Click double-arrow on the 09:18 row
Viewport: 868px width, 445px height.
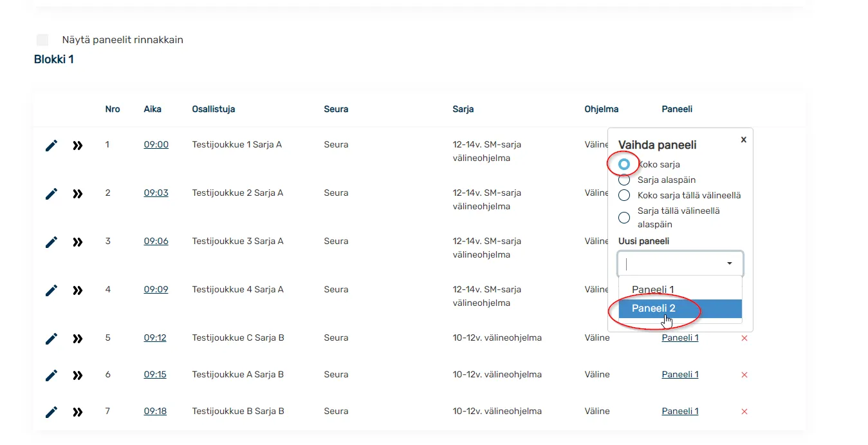pos(78,412)
